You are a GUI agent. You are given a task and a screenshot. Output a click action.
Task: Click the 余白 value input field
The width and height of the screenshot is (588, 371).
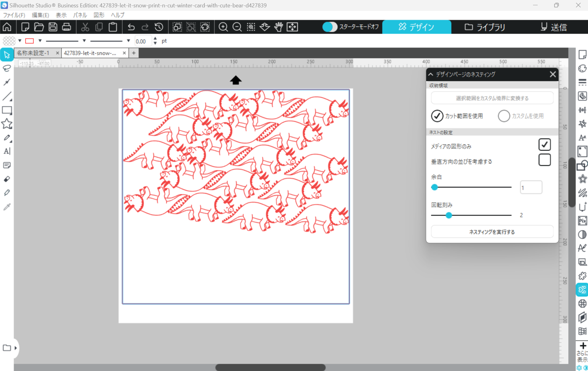pos(531,187)
